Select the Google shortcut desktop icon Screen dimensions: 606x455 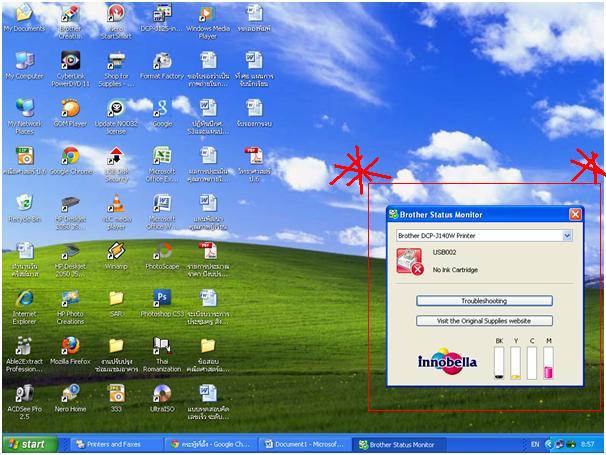[x=162, y=112]
